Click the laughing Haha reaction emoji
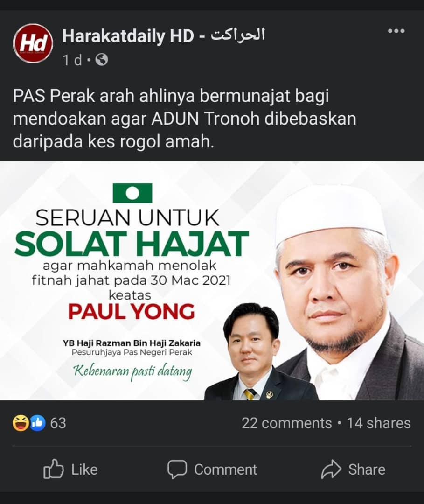Image resolution: width=424 pixels, height=504 pixels. point(21,423)
